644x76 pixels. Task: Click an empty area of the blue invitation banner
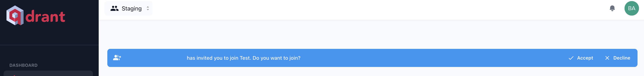(425, 58)
